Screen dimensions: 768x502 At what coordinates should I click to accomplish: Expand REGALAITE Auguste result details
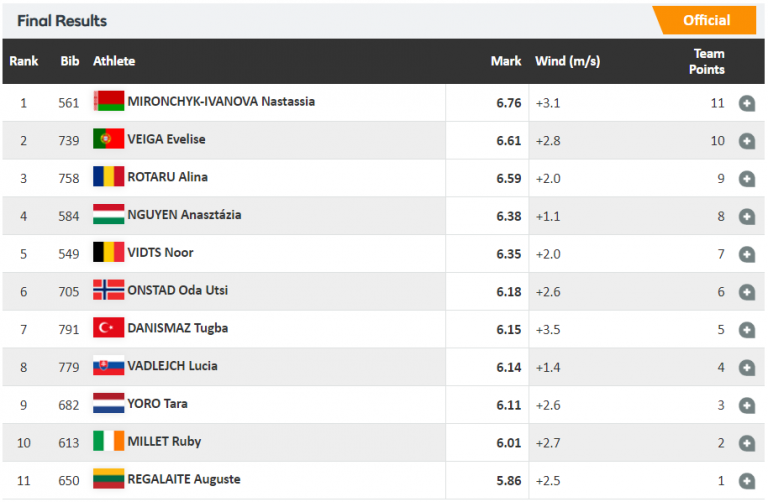click(x=746, y=480)
